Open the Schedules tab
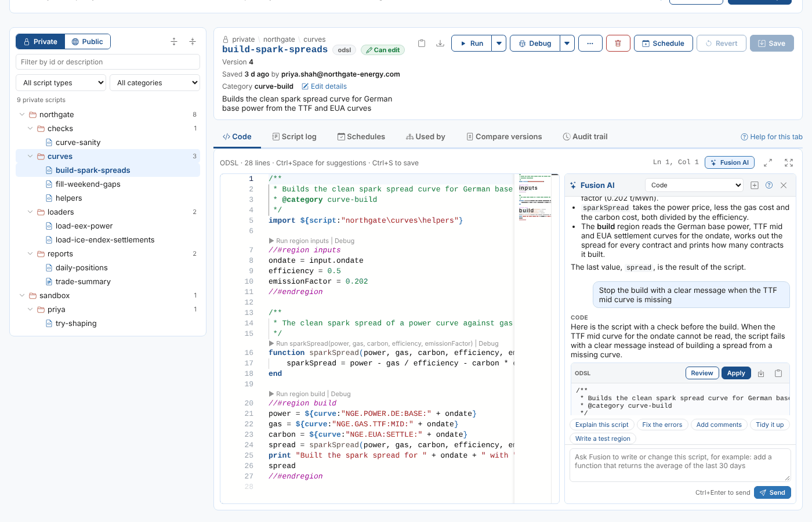 pos(361,137)
